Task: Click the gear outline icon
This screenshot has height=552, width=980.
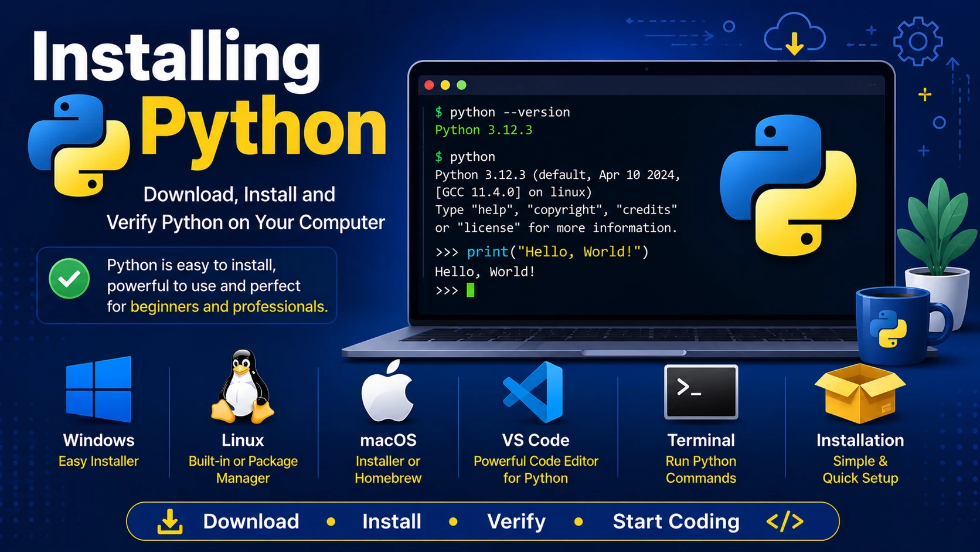Action: tap(918, 41)
